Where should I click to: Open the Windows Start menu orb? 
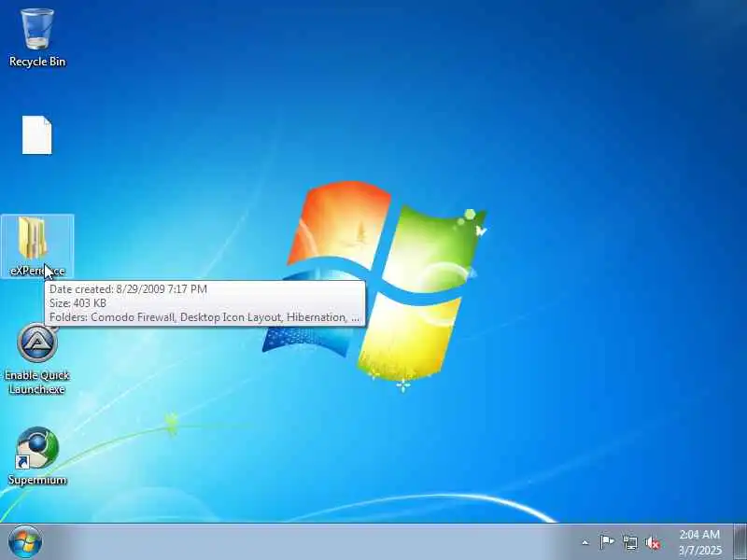(25, 542)
